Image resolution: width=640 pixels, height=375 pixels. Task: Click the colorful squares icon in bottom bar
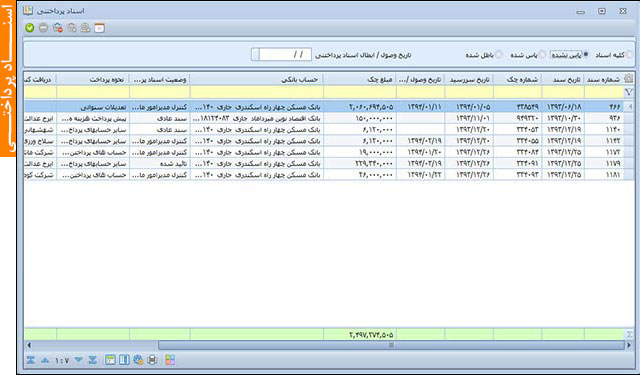[170, 360]
